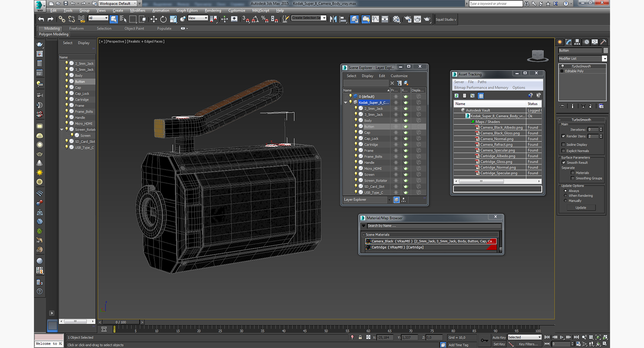Choose the Select and Uniform Scale tool
644x348 pixels.
(x=173, y=19)
